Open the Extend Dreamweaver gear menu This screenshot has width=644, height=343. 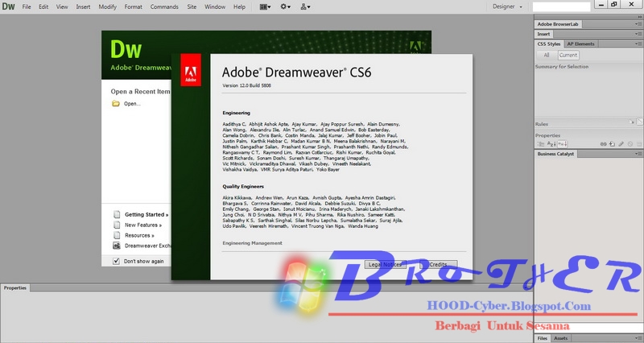tap(285, 6)
